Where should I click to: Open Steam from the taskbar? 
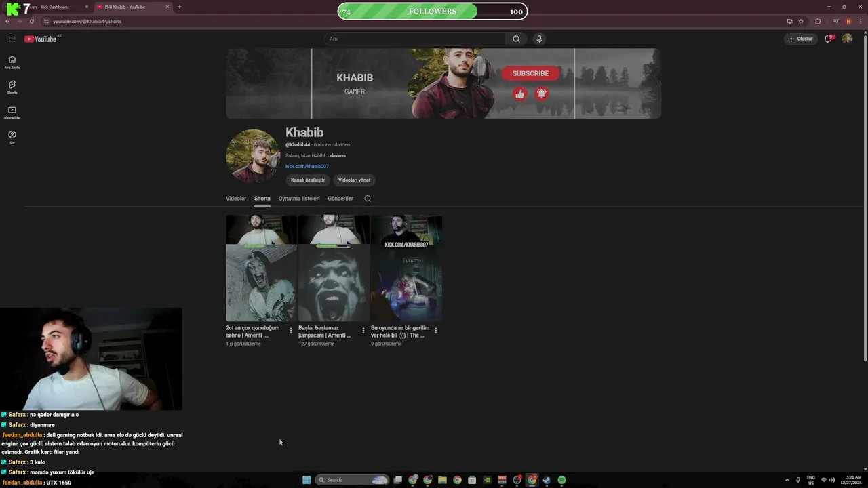(547, 480)
